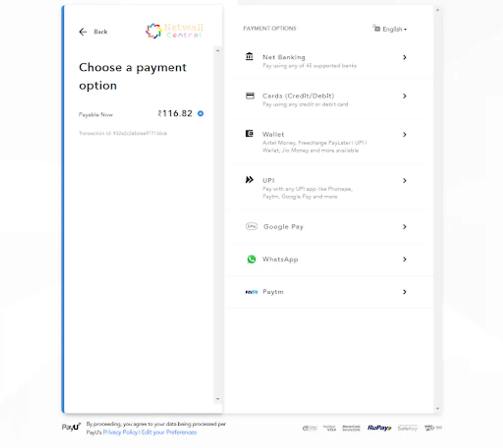Click the ₹116.82 payable amount

click(x=175, y=113)
